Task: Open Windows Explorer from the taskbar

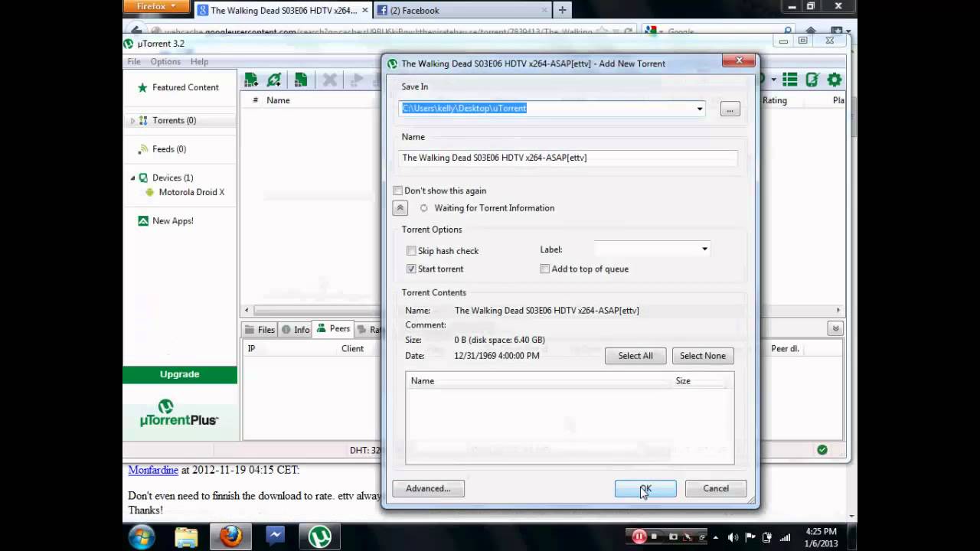Action: click(186, 536)
